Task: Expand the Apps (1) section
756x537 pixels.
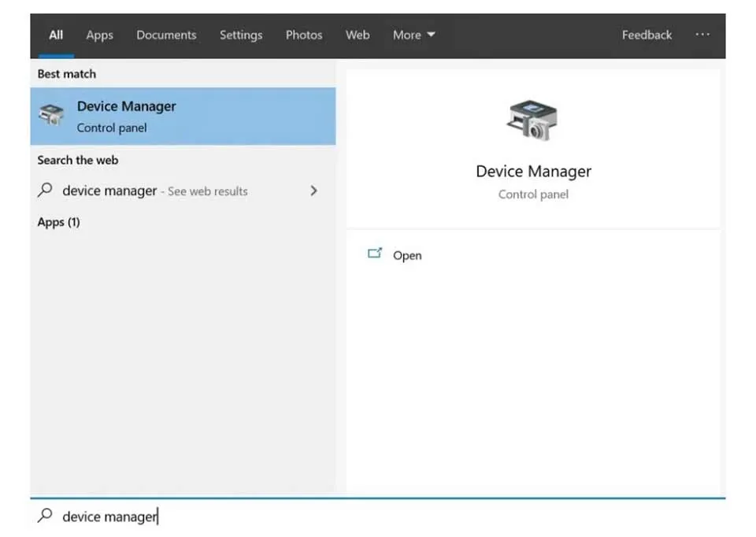Action: pyautogui.click(x=59, y=222)
